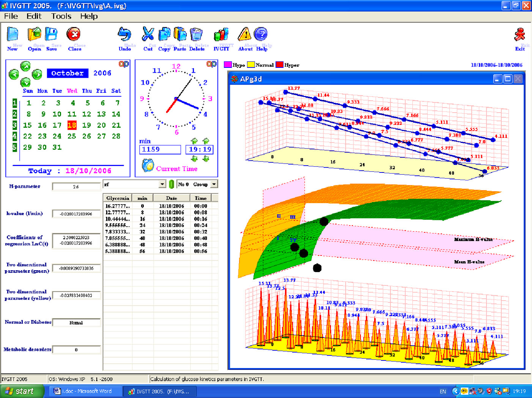Click the New file toolbar icon

point(13,35)
